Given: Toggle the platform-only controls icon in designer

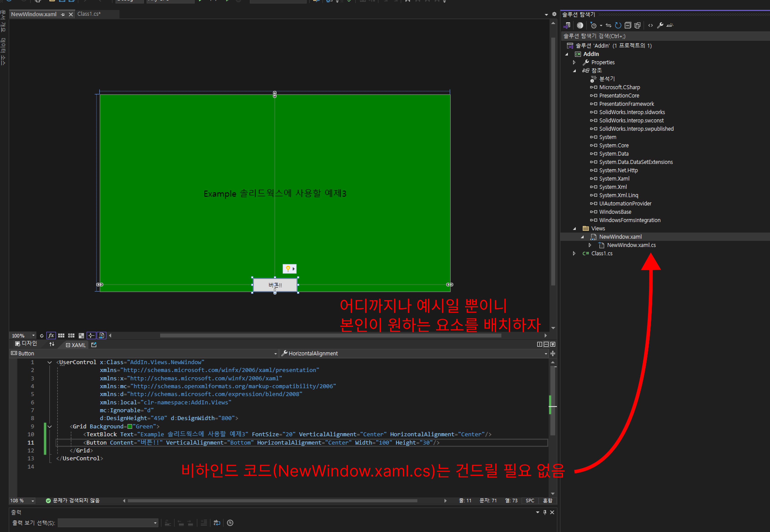Looking at the screenshot, I should tap(101, 336).
